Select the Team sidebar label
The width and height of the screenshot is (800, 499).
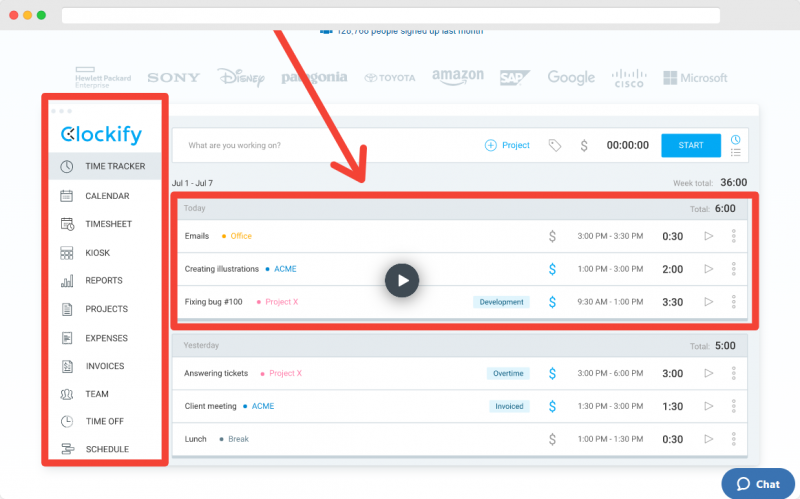(x=97, y=394)
